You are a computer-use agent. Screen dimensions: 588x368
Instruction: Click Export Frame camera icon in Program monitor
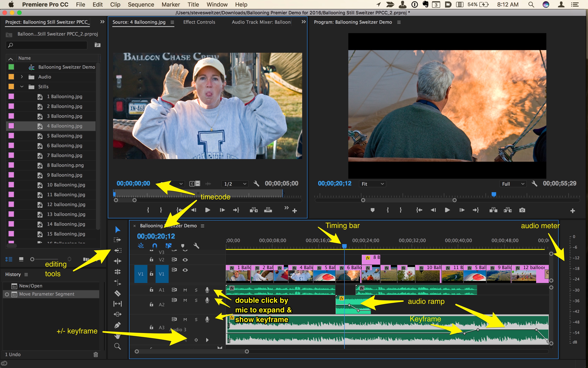(x=522, y=210)
